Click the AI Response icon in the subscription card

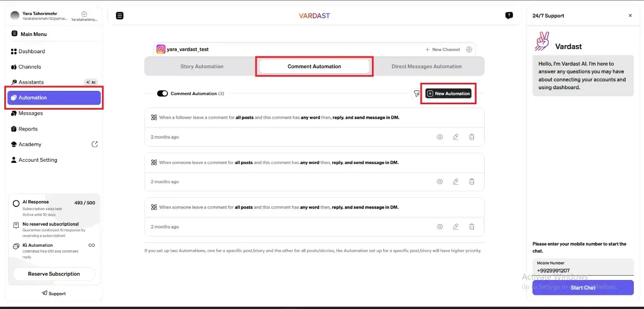16,204
